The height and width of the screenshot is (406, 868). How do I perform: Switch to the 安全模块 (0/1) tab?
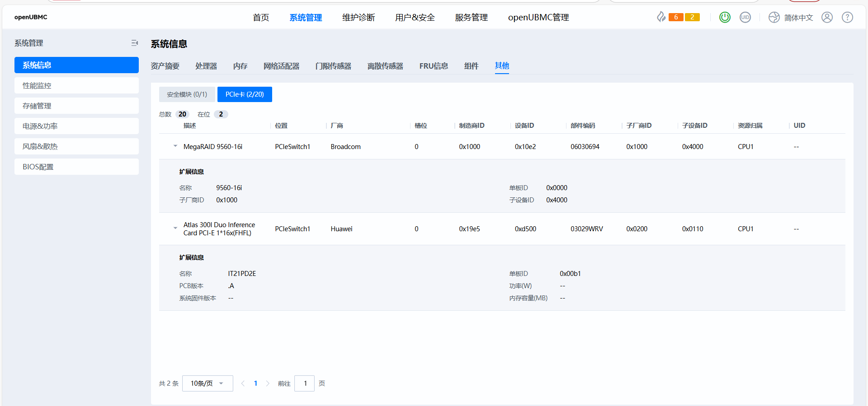click(187, 94)
